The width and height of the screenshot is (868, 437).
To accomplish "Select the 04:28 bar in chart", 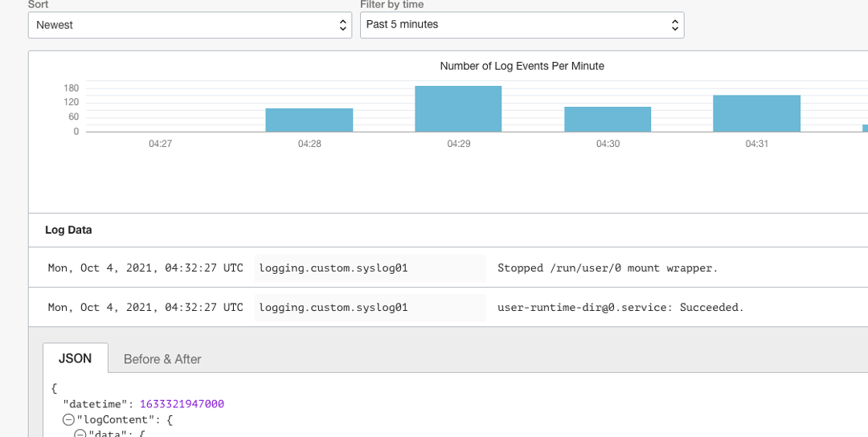I will [309, 120].
